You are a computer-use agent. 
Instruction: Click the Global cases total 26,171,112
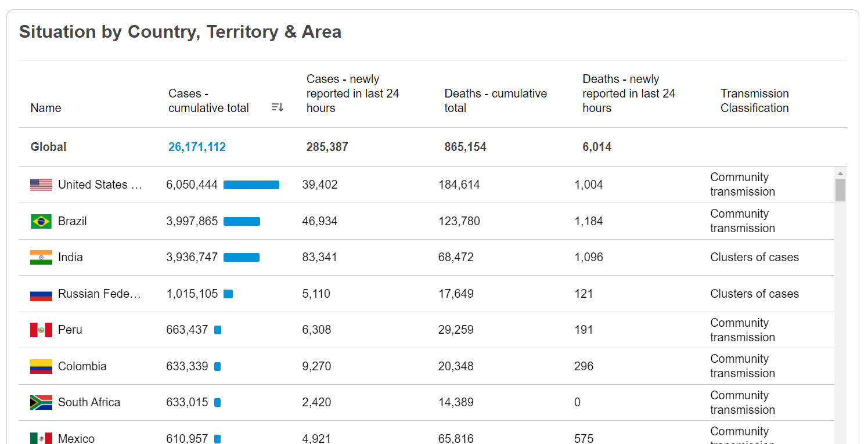(x=197, y=147)
